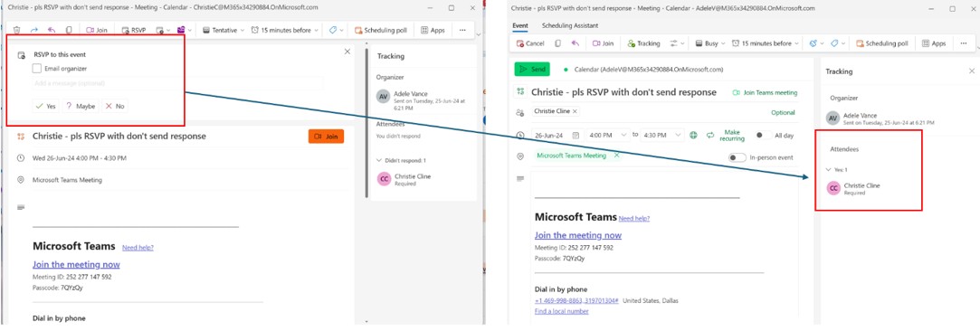Click the Dallas dial-in phone number link
The image size is (980, 331).
[576, 300]
